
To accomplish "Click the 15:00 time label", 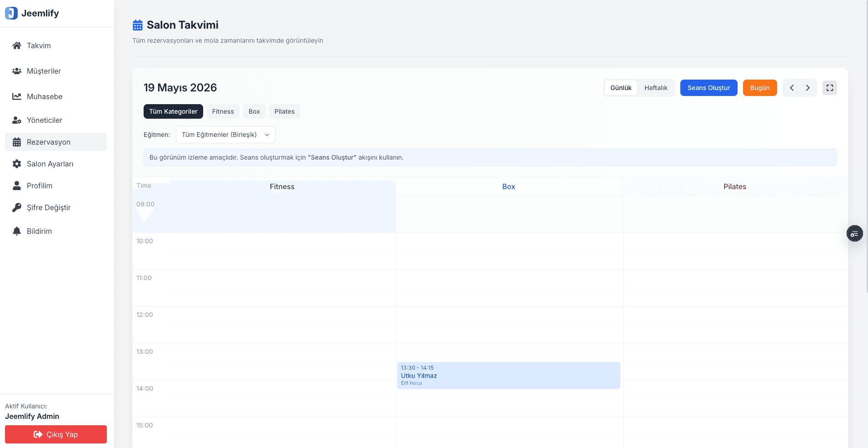I will tap(145, 425).
